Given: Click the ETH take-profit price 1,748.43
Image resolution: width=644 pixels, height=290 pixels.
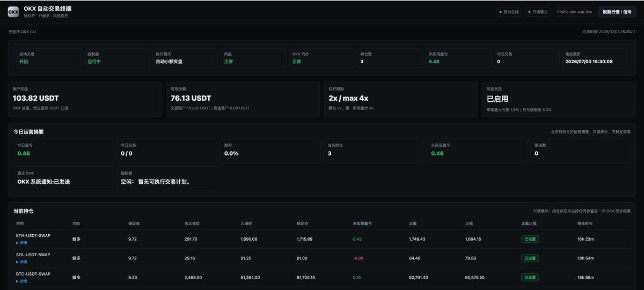Looking at the screenshot, I should point(417,239).
